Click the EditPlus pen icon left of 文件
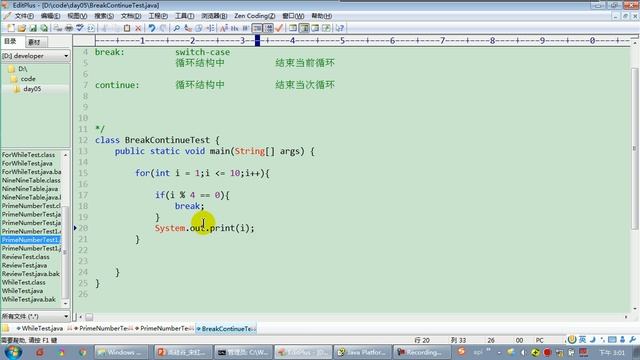Image resolution: width=640 pixels, height=360 pixels. 7,16
